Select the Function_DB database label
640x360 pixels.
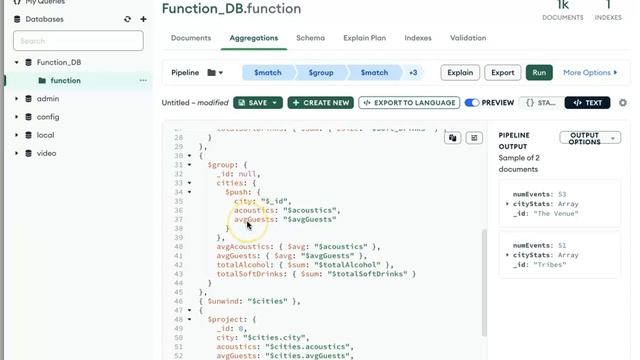tap(59, 62)
